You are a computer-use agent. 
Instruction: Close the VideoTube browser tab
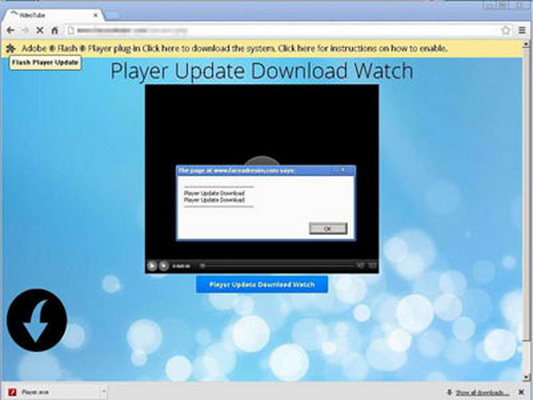[x=96, y=15]
